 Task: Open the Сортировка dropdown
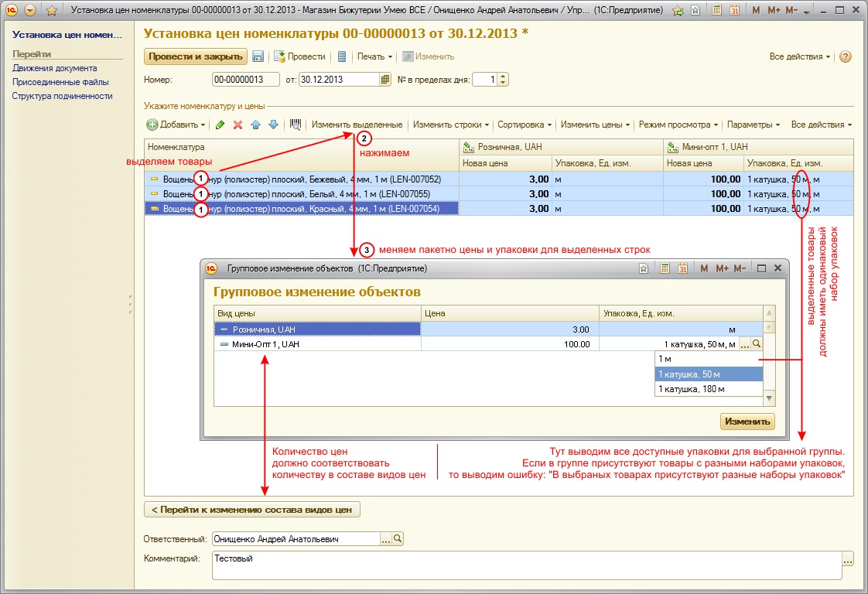tap(525, 125)
